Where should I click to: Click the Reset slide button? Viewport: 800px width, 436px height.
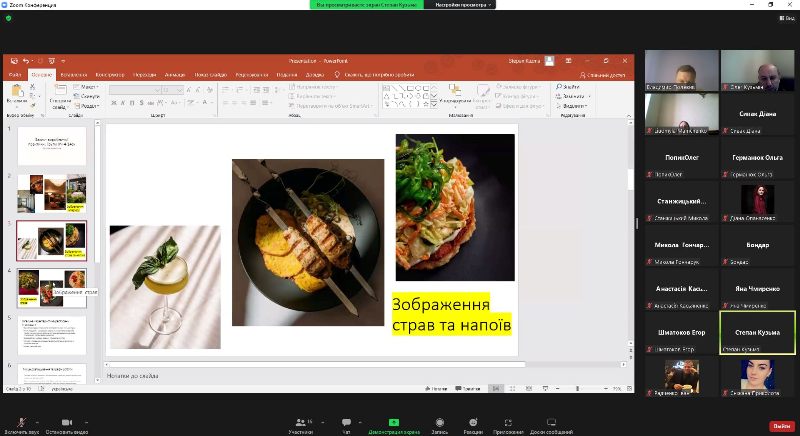[x=87, y=96]
